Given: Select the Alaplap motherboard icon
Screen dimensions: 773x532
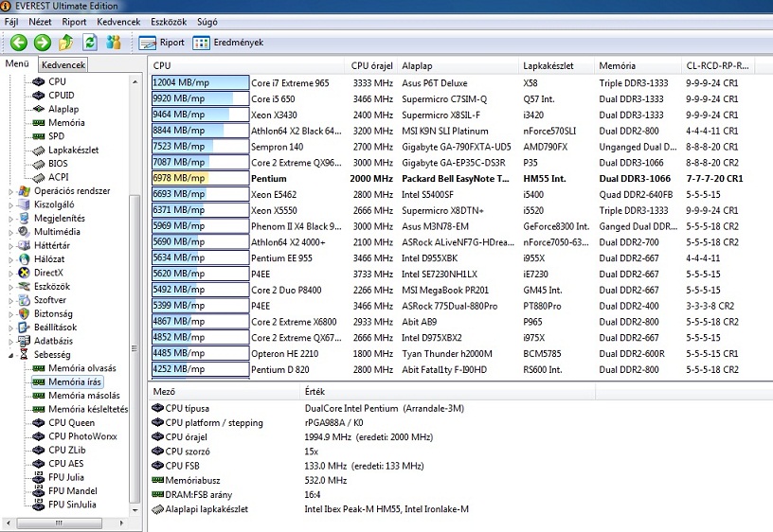Looking at the screenshot, I should pyautogui.click(x=39, y=109).
